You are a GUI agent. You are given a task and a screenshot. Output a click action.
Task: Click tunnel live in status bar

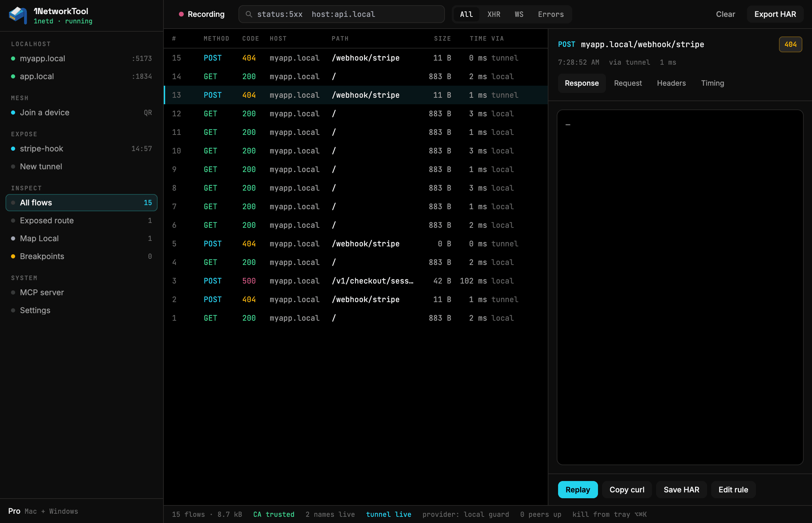coord(388,514)
